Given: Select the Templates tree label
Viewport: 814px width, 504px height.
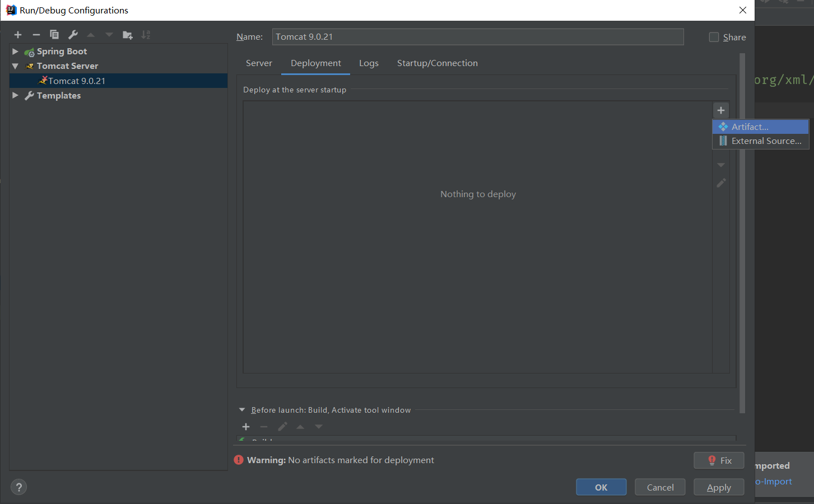Looking at the screenshot, I should pyautogui.click(x=59, y=96).
